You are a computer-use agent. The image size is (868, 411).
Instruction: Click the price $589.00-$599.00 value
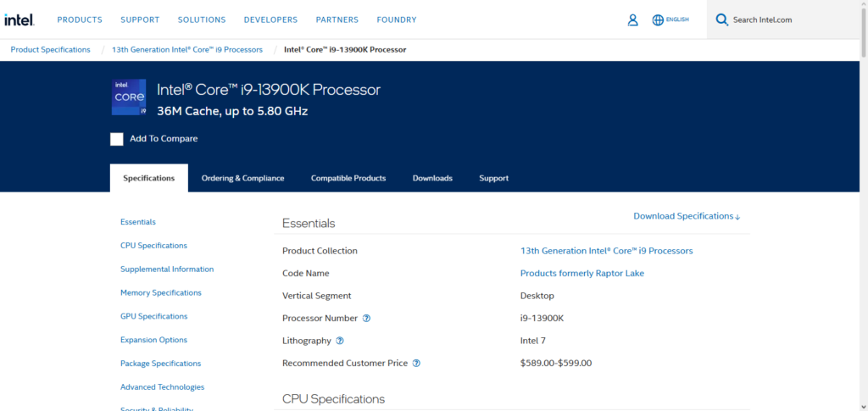pyautogui.click(x=556, y=364)
